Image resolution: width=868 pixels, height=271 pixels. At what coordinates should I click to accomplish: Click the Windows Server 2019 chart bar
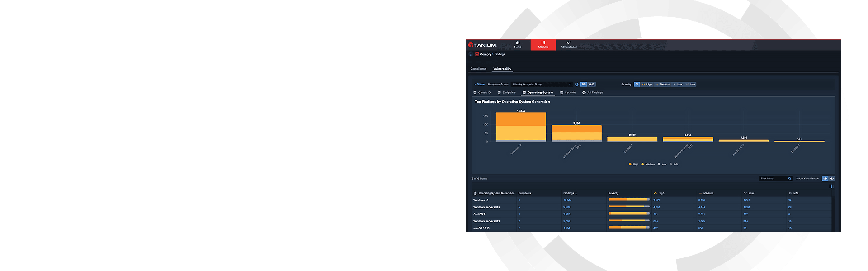point(688,140)
